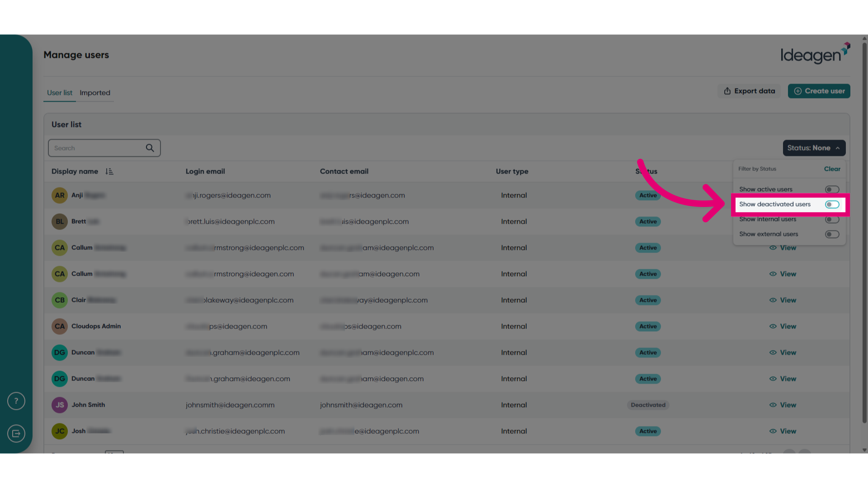View the Cloudops Admin user
The height and width of the screenshot is (488, 868).
(x=783, y=326)
